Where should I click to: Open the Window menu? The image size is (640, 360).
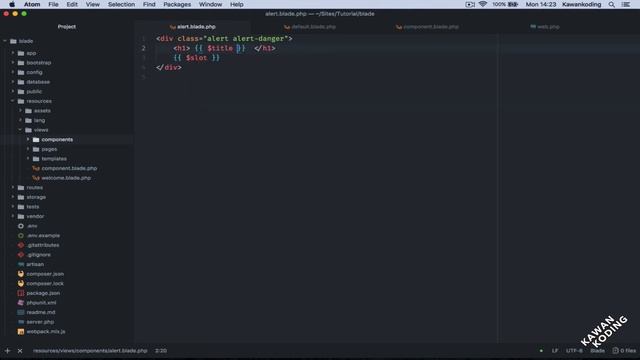click(x=210, y=4)
